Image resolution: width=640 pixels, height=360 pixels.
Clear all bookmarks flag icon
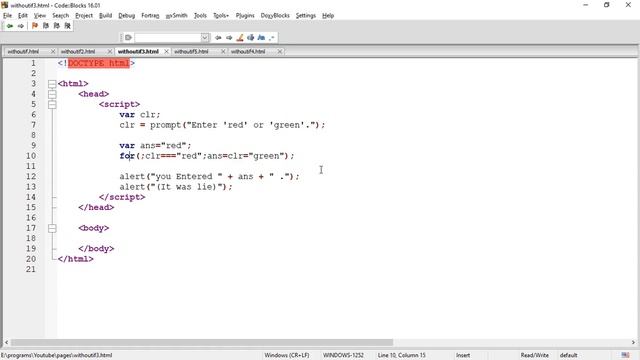pyautogui.click(x=68, y=26)
